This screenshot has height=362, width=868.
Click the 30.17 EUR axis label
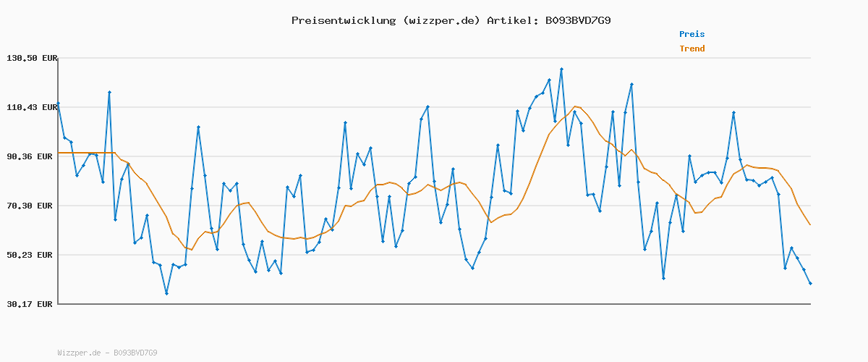[x=30, y=304]
